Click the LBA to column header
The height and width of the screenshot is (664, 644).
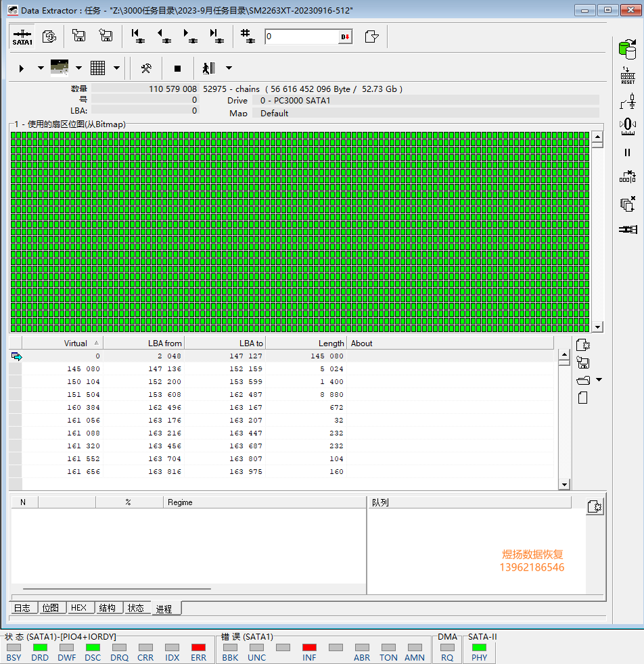click(x=225, y=343)
